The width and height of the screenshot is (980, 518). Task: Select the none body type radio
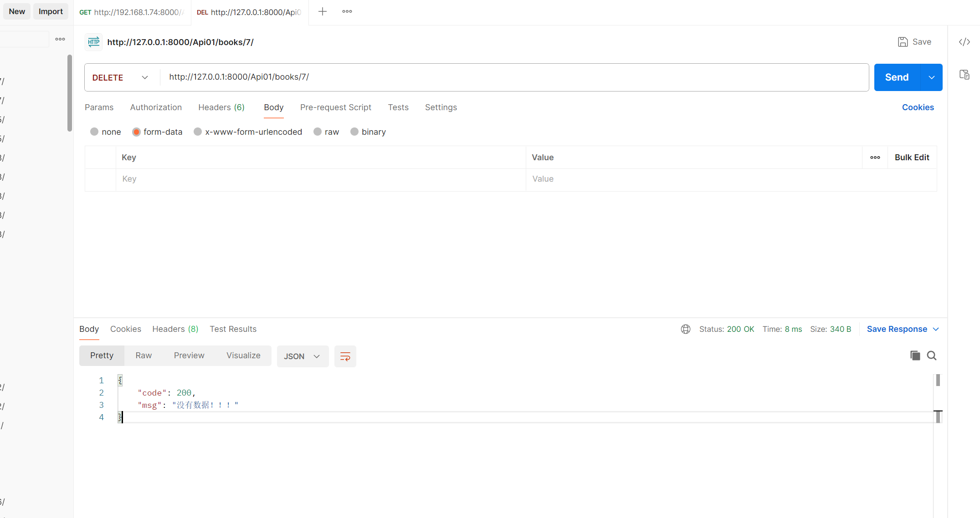94,132
